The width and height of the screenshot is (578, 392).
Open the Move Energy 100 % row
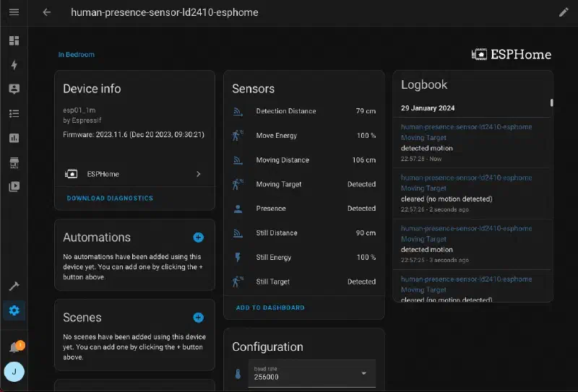coord(304,136)
